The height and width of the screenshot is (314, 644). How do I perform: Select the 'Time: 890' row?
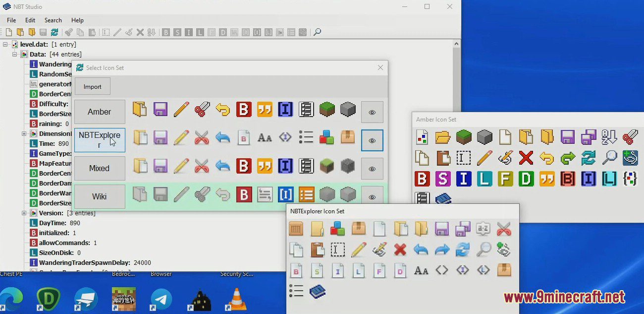(49, 143)
